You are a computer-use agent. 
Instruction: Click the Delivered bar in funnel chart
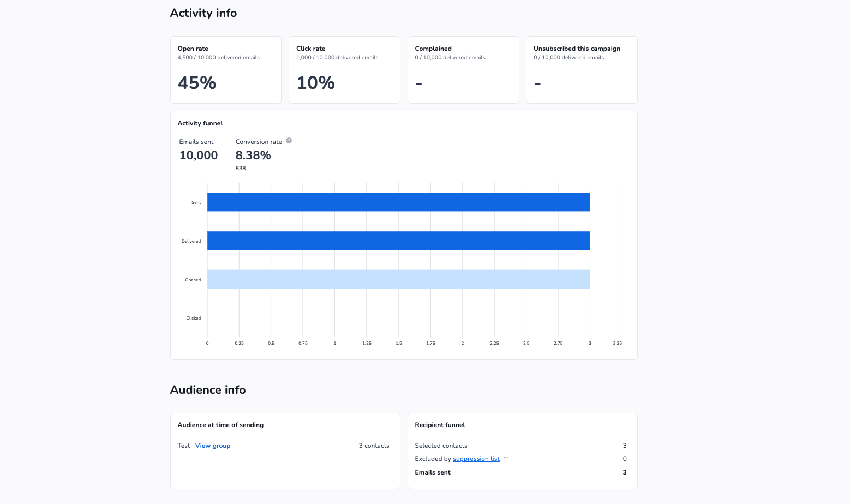tap(398, 241)
